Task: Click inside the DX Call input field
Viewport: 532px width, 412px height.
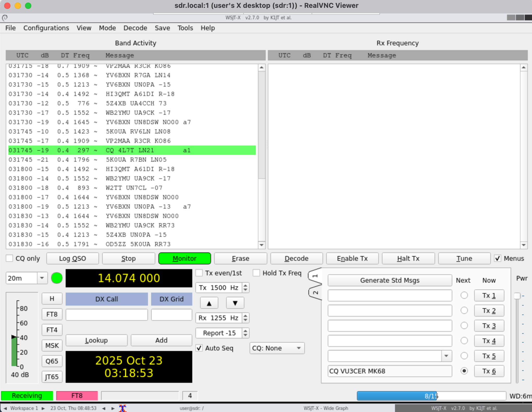Action: tap(106, 314)
